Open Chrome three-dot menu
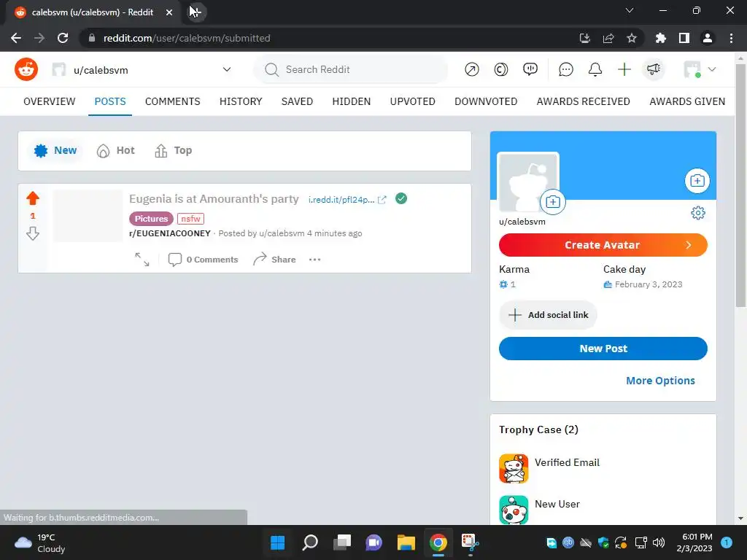 coord(731,38)
